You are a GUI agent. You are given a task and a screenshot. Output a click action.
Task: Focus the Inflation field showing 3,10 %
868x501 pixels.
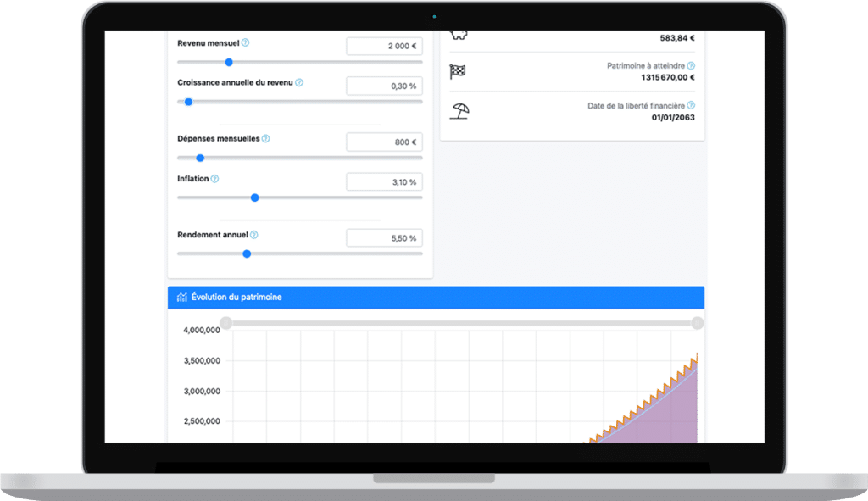pos(384,181)
